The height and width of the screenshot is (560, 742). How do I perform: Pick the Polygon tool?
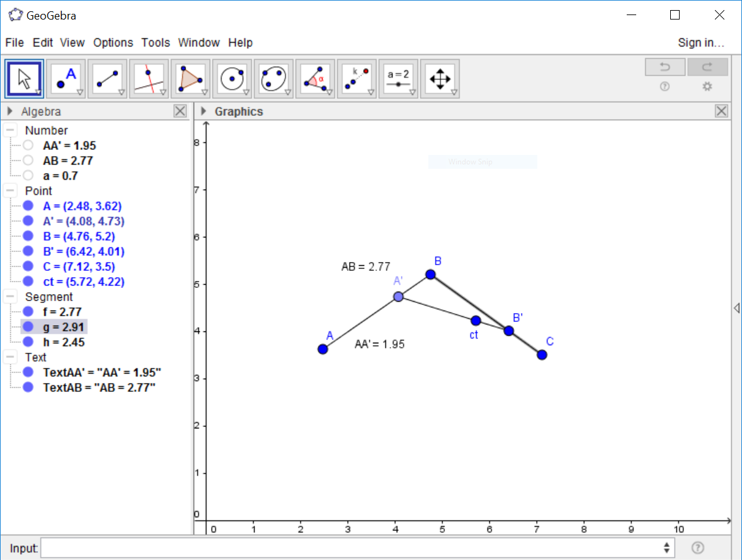190,79
